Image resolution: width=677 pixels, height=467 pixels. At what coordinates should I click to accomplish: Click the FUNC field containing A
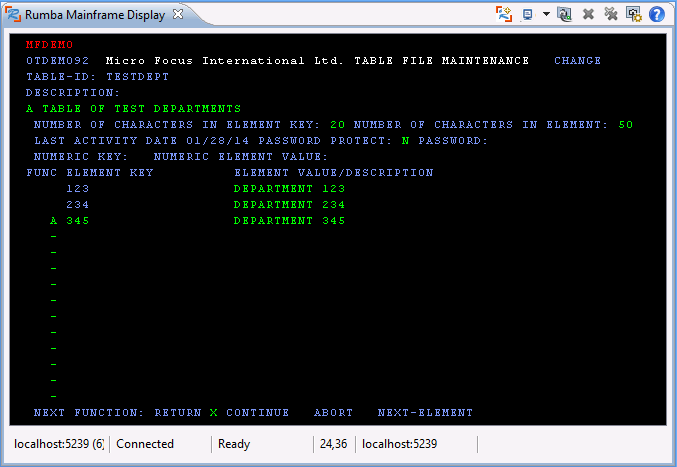[x=54, y=220]
